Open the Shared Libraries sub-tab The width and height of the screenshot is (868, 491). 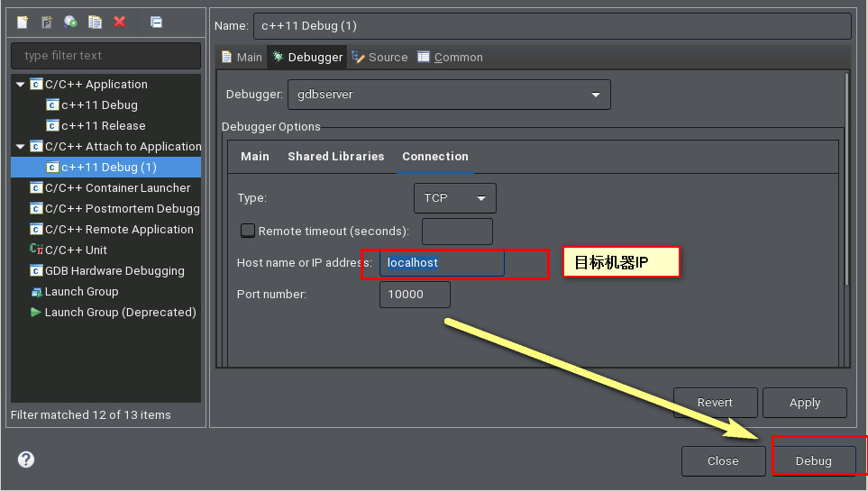pos(335,156)
